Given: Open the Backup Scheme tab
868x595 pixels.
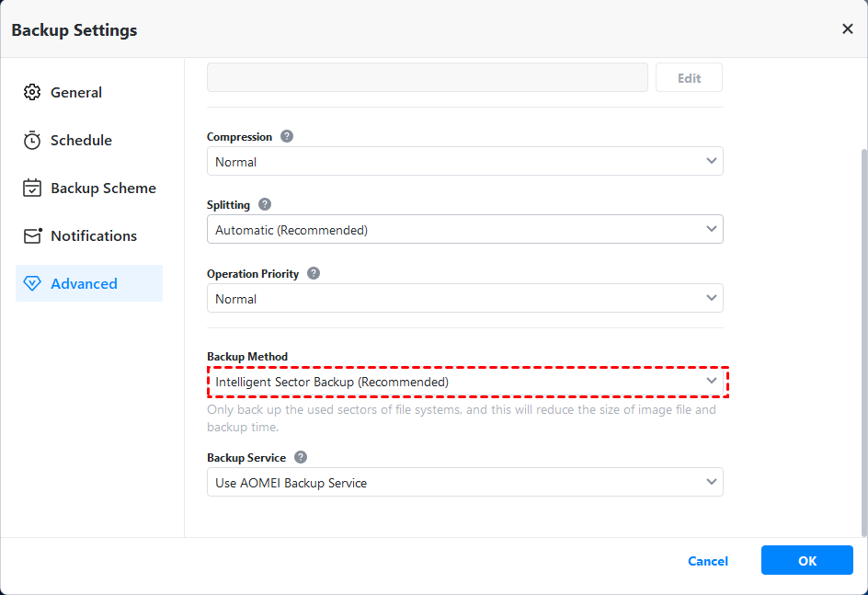Looking at the screenshot, I should (103, 188).
